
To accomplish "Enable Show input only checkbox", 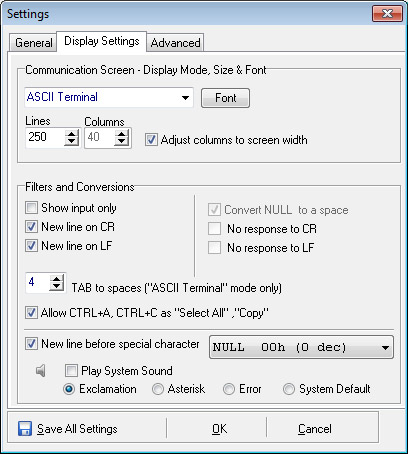I will point(32,208).
